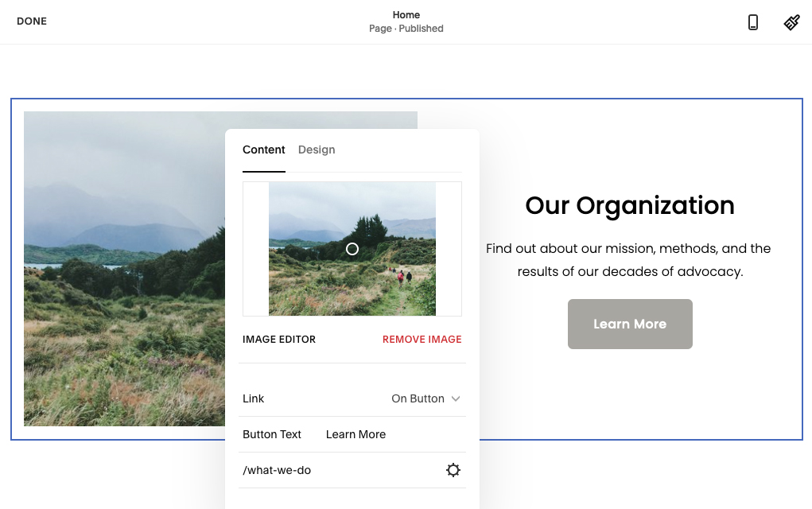Screen dimensions: 812x509
Task: Edit the Button Text field
Action: (394, 434)
